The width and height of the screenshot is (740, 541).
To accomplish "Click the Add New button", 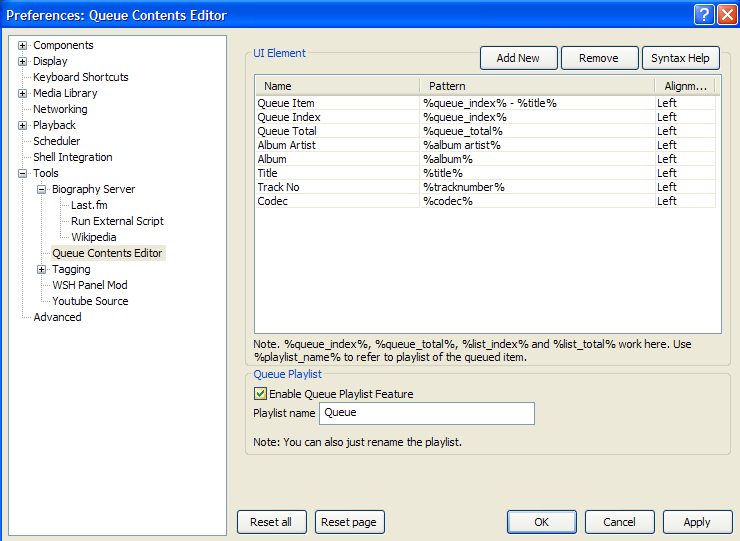I will pyautogui.click(x=518, y=58).
